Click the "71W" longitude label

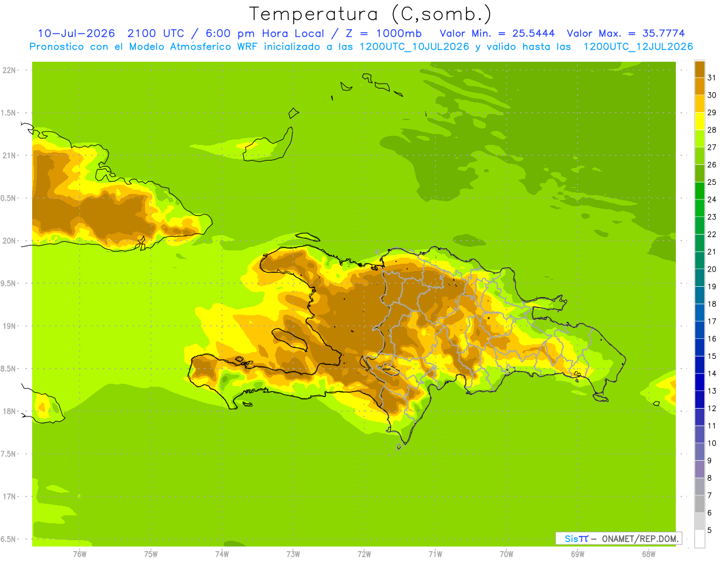click(435, 554)
